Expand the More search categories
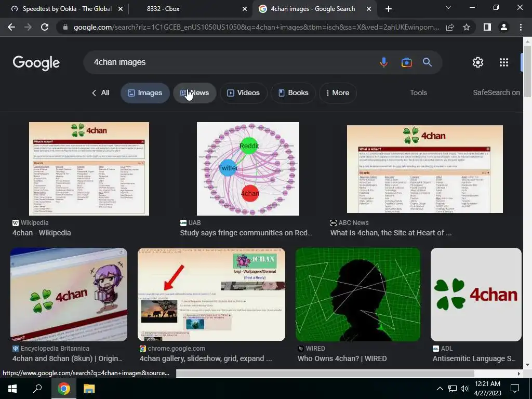The image size is (532, 399). pos(338,92)
